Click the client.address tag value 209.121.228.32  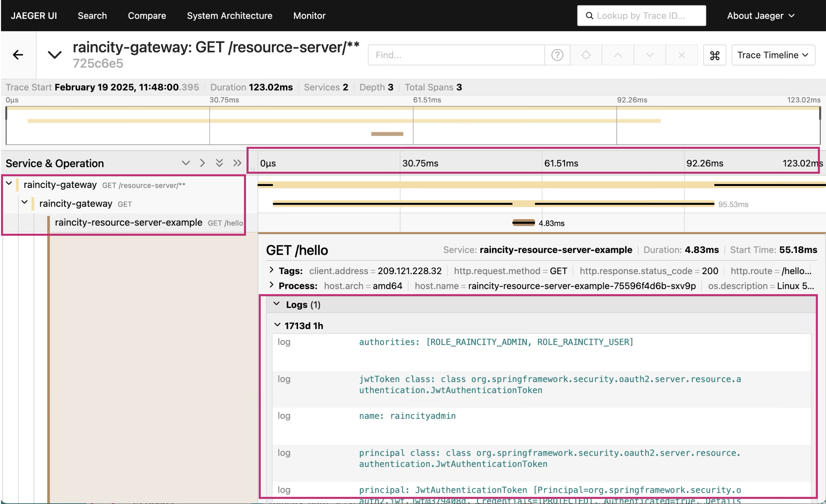click(409, 271)
